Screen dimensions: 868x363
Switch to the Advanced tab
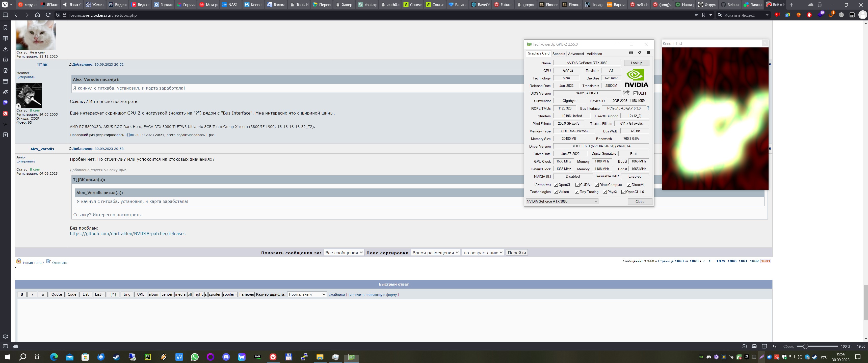(x=575, y=54)
